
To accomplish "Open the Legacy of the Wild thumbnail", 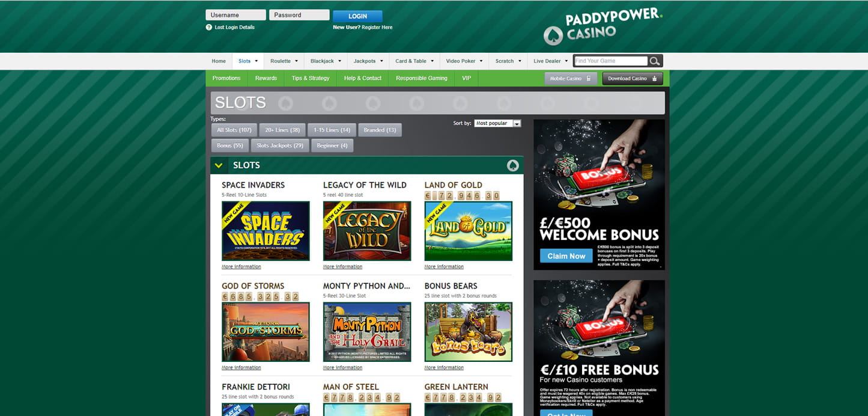I will coord(367,231).
